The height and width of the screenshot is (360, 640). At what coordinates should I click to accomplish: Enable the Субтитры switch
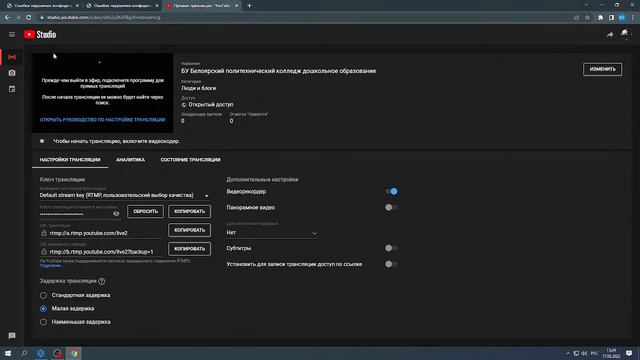(391, 248)
